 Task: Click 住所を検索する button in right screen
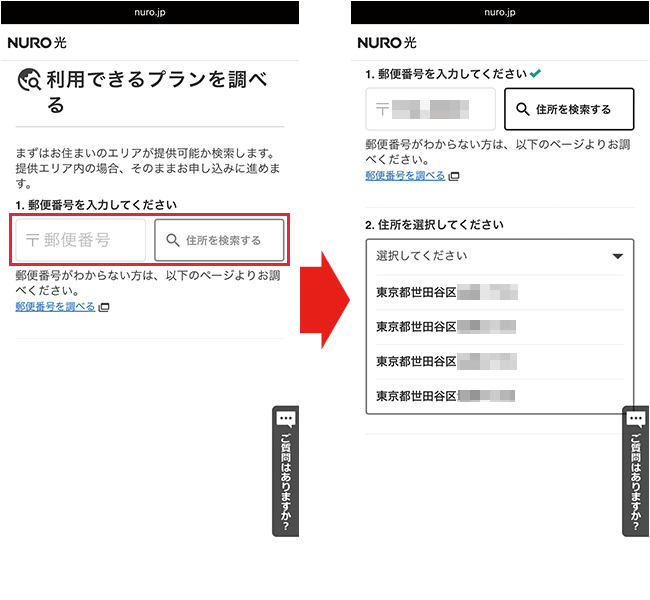(x=569, y=109)
